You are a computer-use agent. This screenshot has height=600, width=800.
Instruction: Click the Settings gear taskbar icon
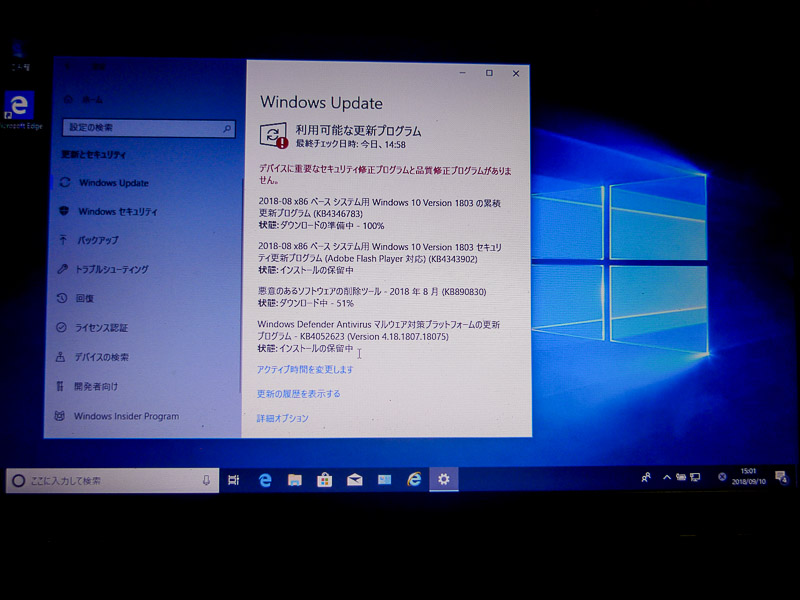(444, 479)
